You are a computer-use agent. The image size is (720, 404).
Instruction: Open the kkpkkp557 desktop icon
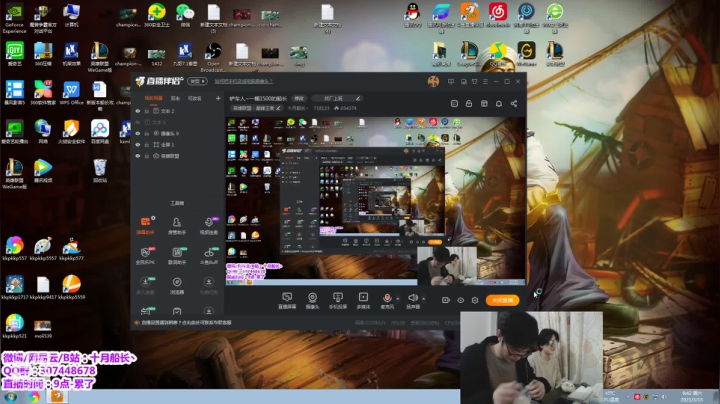point(14,248)
